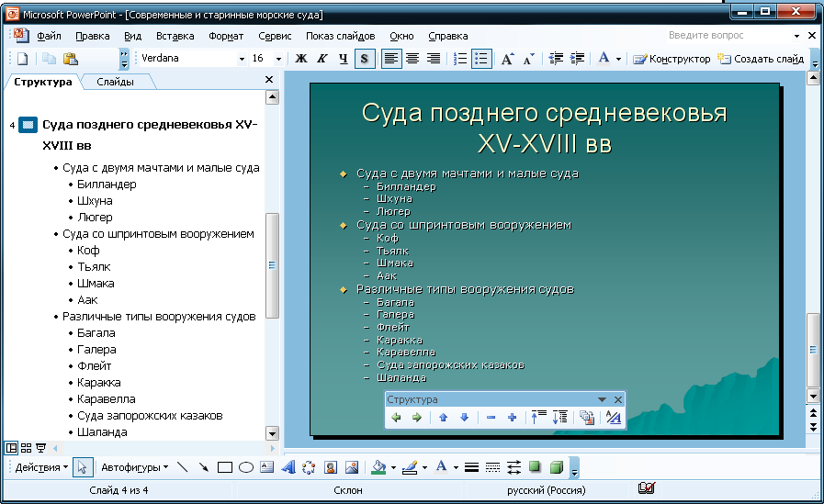Click line color pen icon
The width and height of the screenshot is (824, 504).
[410, 466]
